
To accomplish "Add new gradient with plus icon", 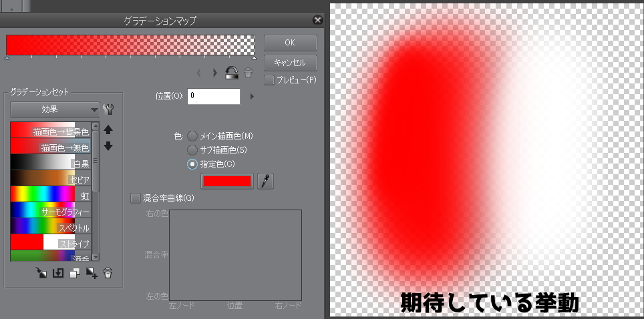I will 91,273.
